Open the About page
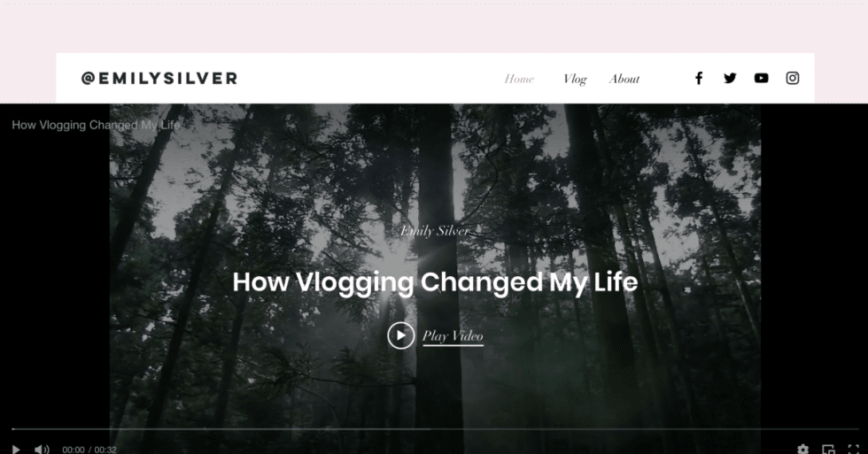868x454 pixels. tap(624, 79)
